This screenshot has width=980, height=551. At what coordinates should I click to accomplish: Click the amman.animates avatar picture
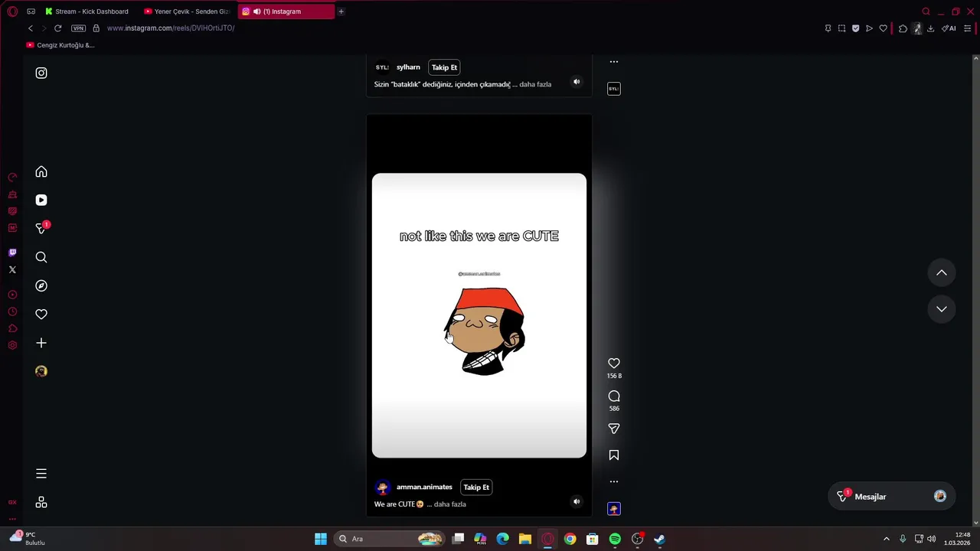pos(382,487)
